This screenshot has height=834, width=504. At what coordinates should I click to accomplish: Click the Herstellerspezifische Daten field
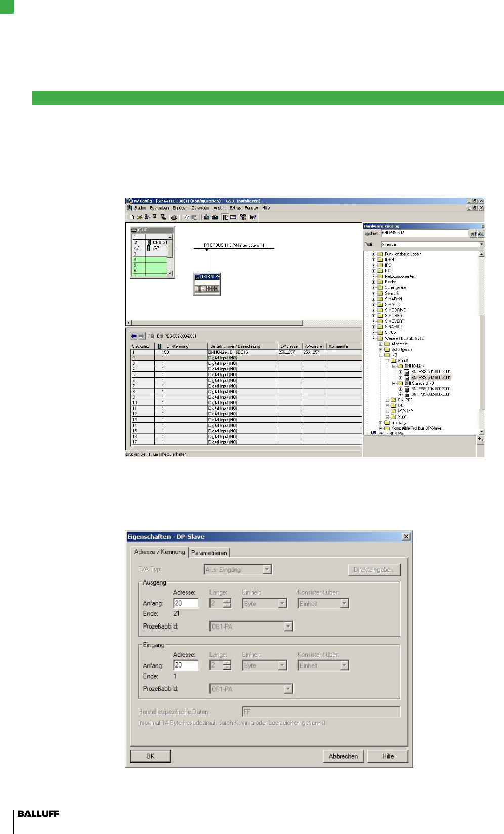click(321, 712)
